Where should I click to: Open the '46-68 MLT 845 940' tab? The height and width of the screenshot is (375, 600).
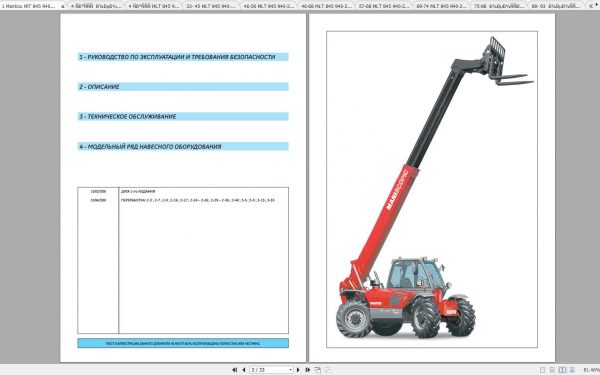[326, 6]
